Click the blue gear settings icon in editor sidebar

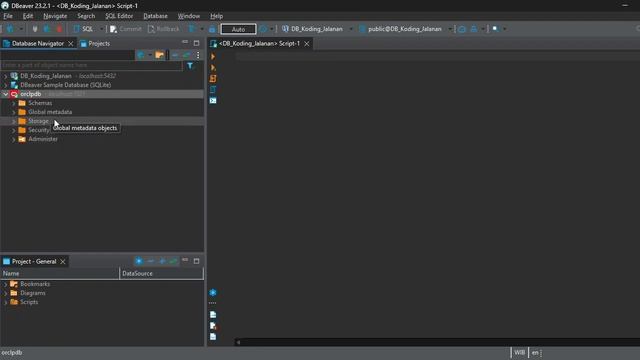click(x=213, y=293)
